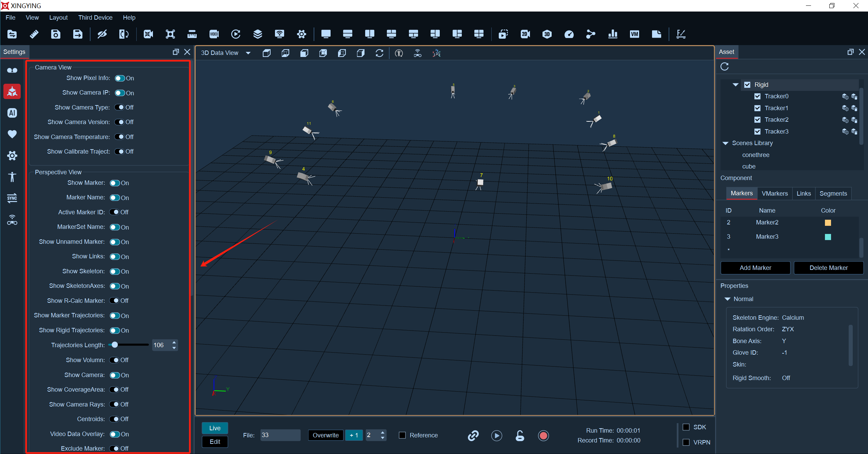Start recording with the red record button
Screen dimensions: 868x454
point(543,435)
